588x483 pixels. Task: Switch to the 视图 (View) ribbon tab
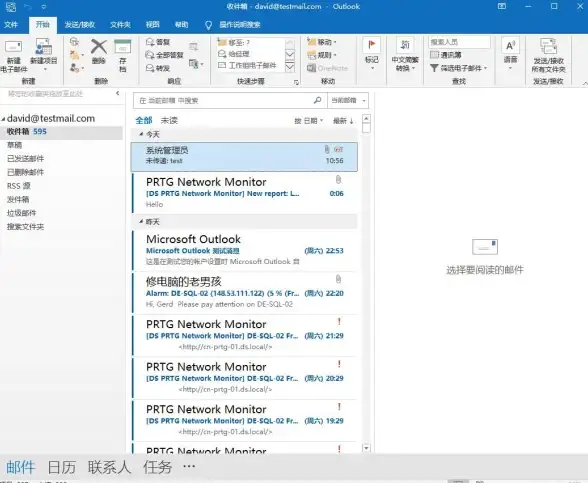(x=153, y=25)
